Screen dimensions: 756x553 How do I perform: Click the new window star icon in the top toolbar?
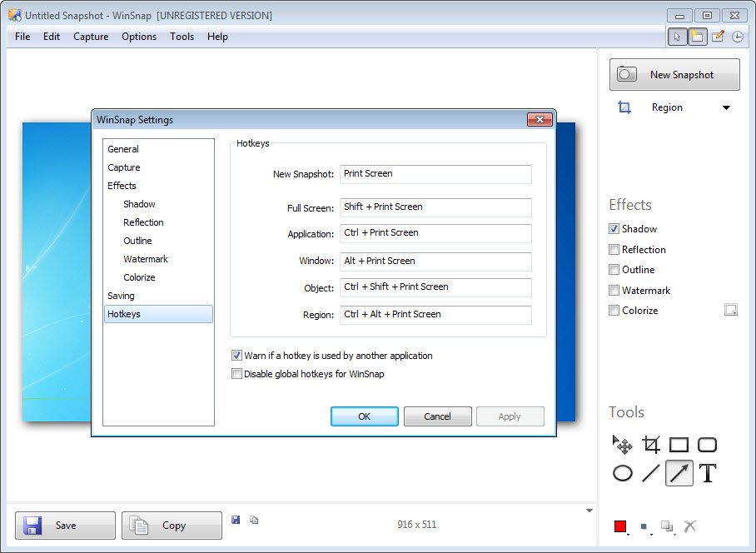[697, 37]
